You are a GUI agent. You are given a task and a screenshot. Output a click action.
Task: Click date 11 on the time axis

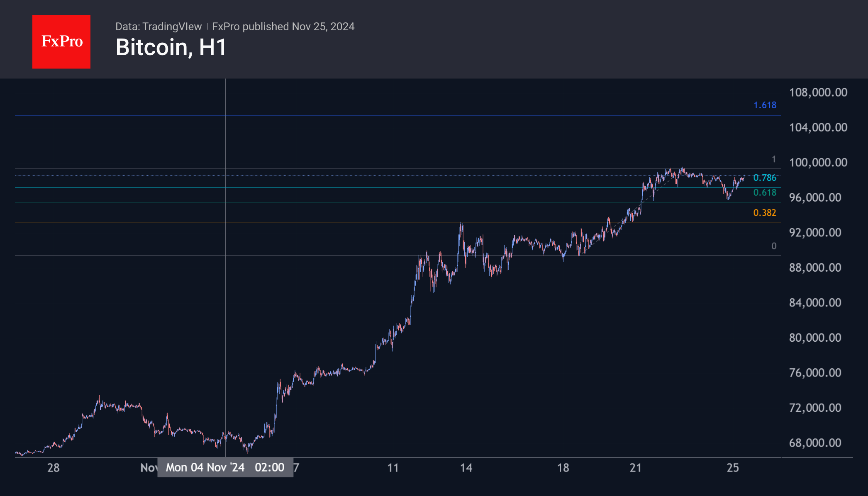(393, 468)
